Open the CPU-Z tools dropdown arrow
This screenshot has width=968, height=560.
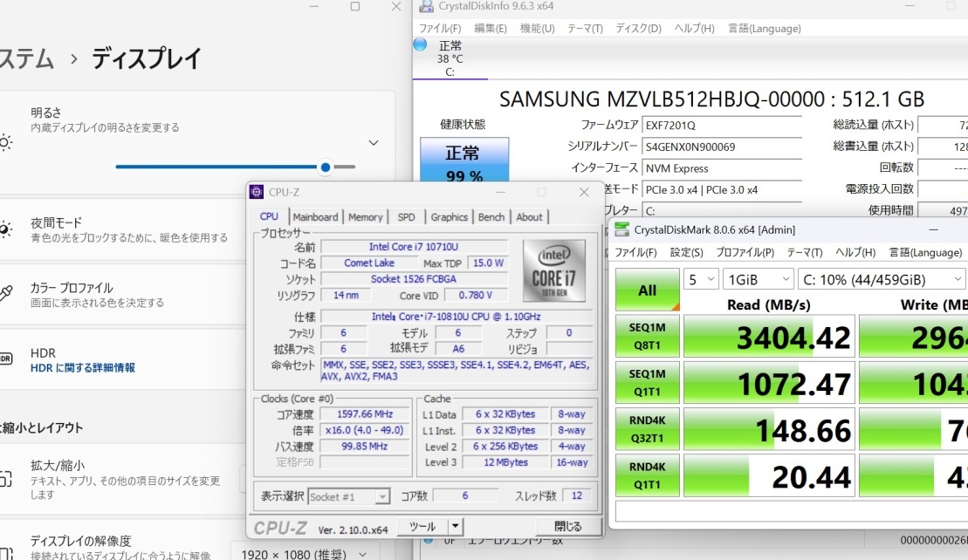pyautogui.click(x=455, y=527)
